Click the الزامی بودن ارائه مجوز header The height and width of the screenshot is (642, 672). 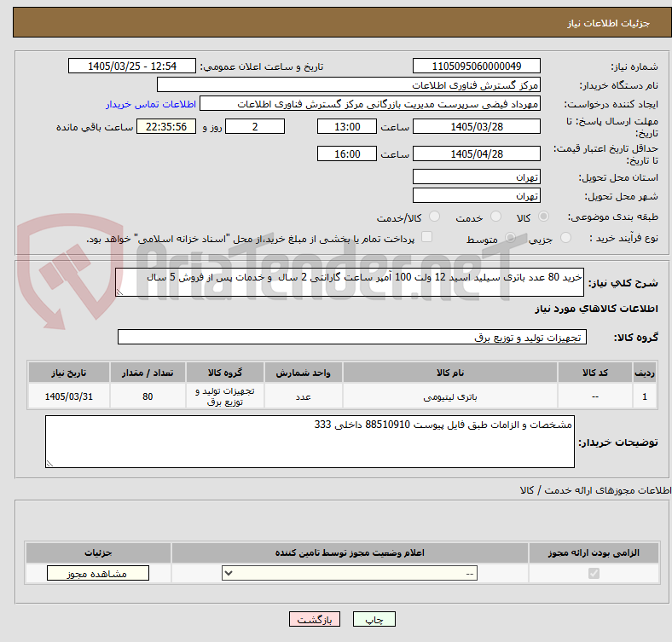(594, 552)
